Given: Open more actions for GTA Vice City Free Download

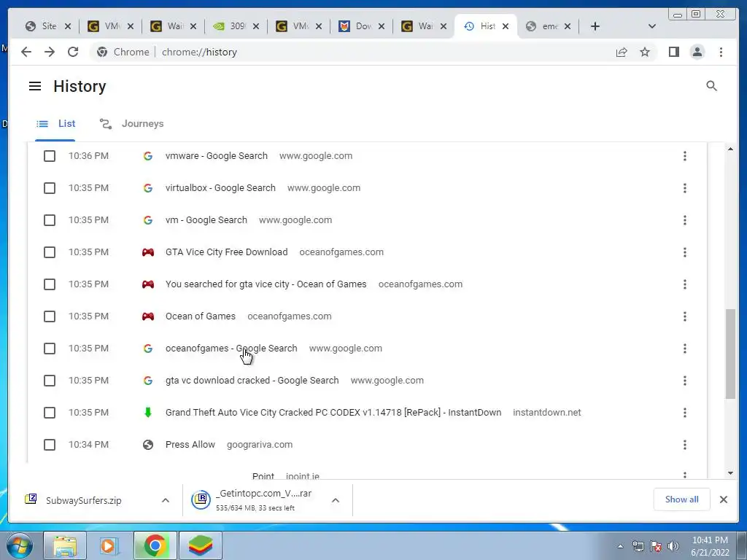Looking at the screenshot, I should point(684,252).
